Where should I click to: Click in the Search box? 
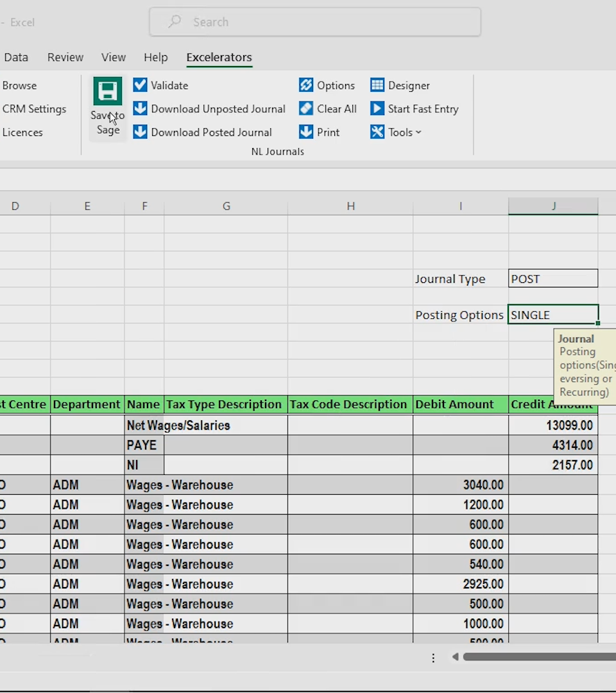(x=315, y=22)
